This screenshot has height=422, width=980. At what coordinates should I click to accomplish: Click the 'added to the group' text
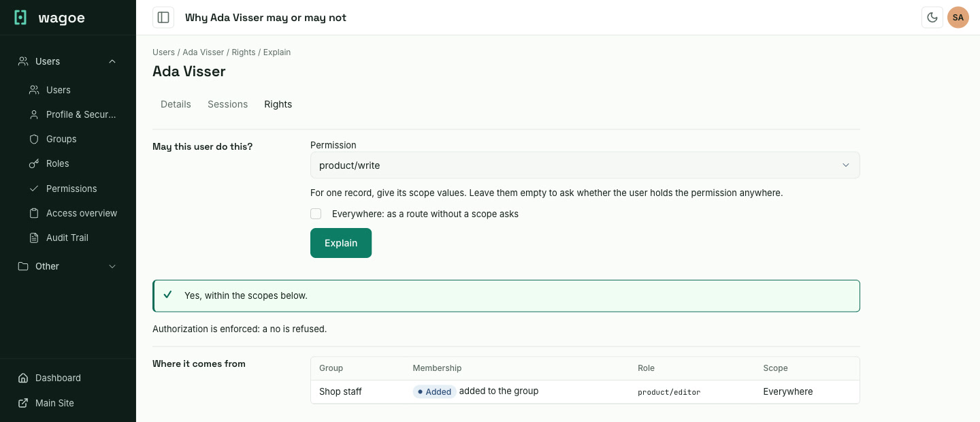pyautogui.click(x=499, y=391)
